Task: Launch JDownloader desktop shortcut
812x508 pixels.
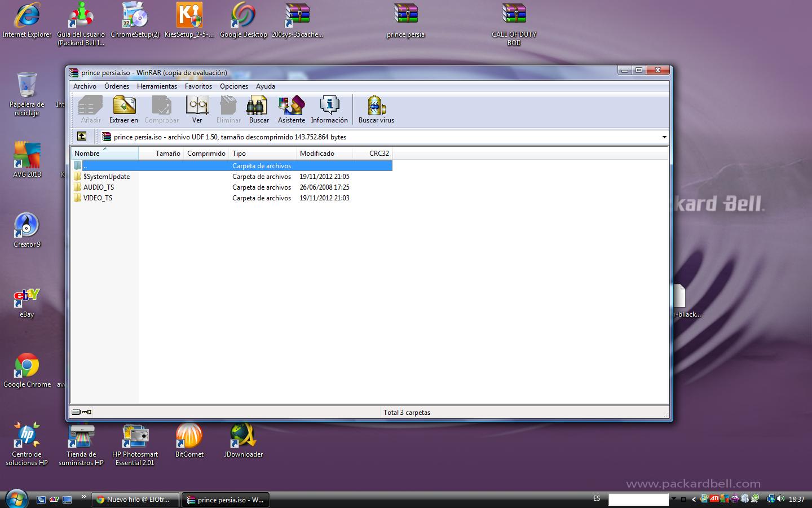Action: (244, 440)
